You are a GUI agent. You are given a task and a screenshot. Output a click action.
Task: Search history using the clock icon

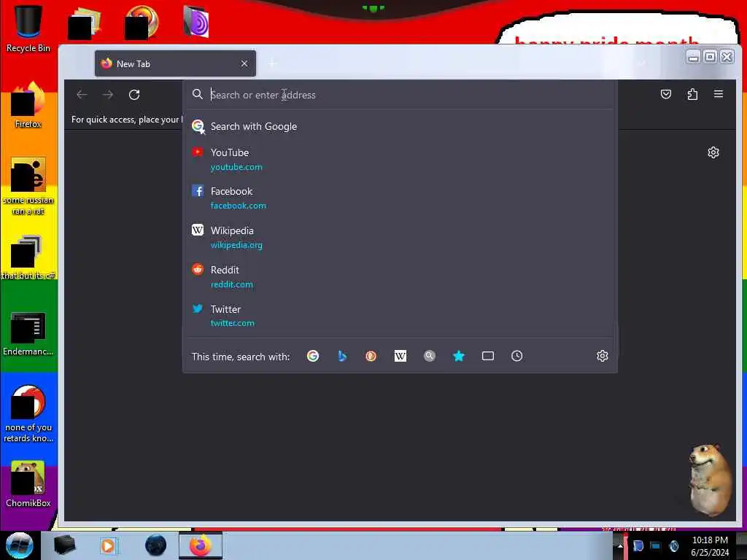tap(517, 356)
